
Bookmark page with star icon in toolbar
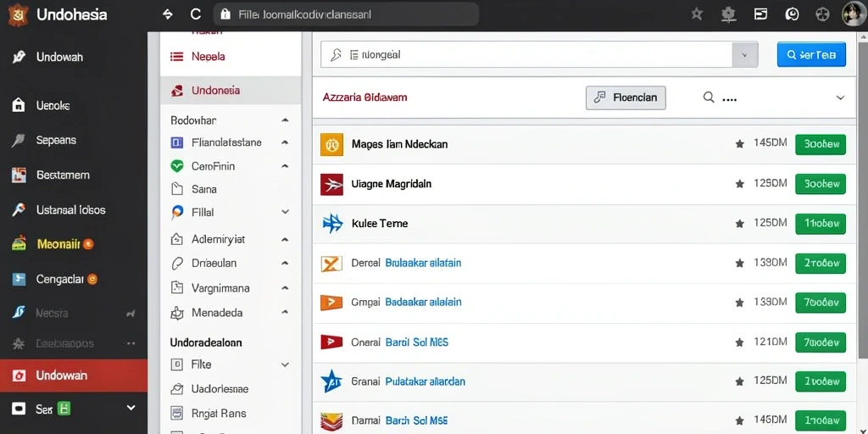tap(697, 15)
